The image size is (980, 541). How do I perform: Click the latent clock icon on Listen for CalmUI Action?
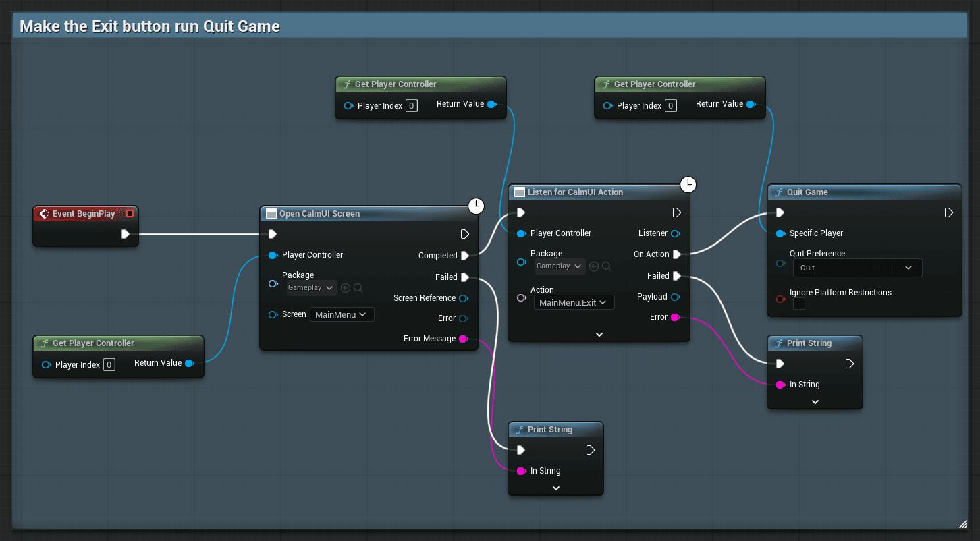pyautogui.click(x=688, y=185)
